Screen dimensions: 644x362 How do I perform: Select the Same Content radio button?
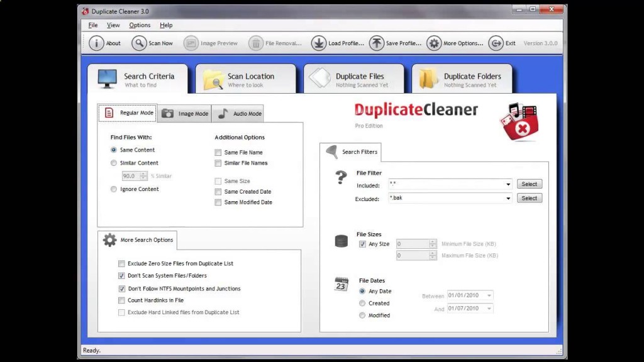point(114,150)
